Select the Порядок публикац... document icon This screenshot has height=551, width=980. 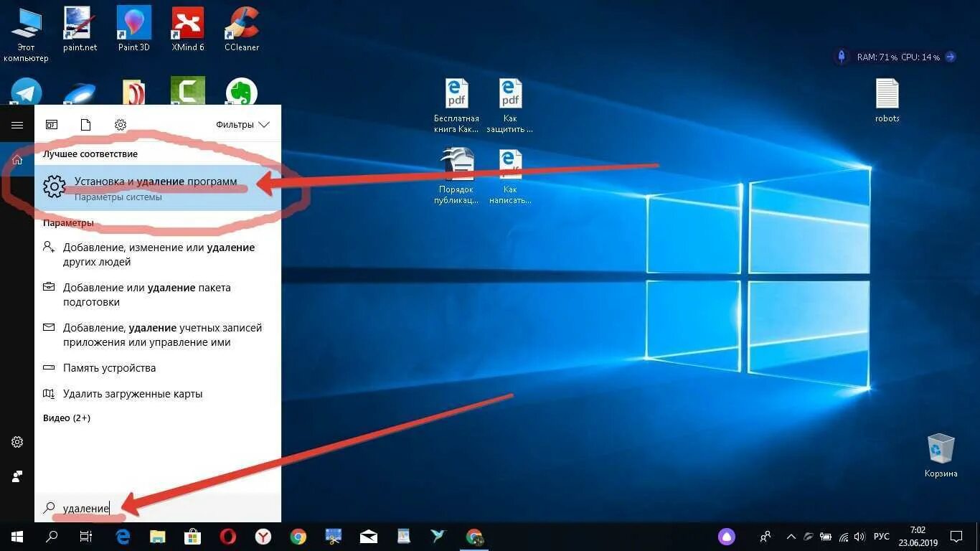coord(456,176)
